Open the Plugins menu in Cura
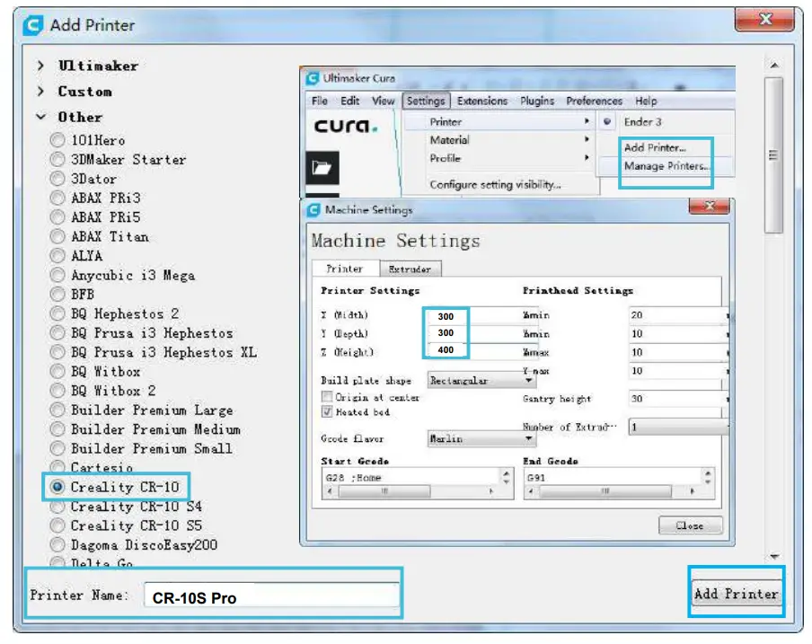 (537, 101)
